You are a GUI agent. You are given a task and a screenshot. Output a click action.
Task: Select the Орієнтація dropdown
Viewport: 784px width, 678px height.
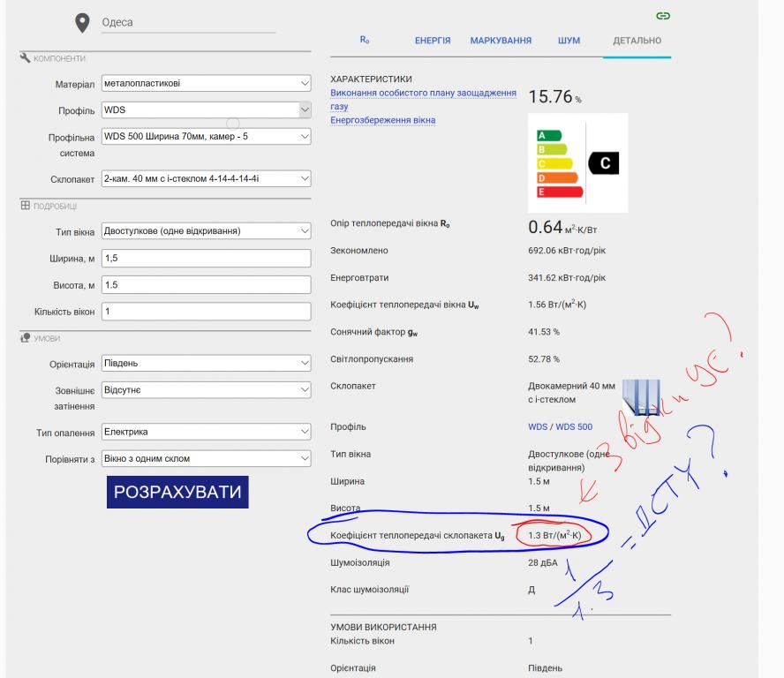pyautogui.click(x=207, y=363)
